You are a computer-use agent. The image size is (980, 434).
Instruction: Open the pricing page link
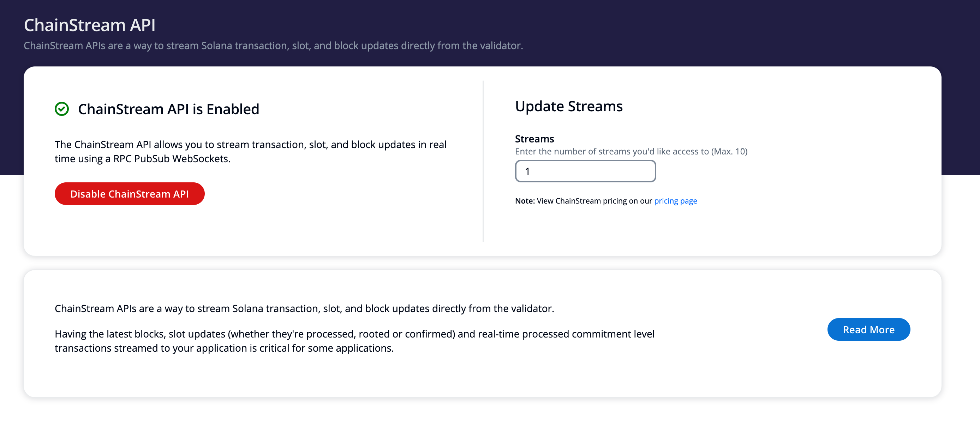pyautogui.click(x=675, y=201)
